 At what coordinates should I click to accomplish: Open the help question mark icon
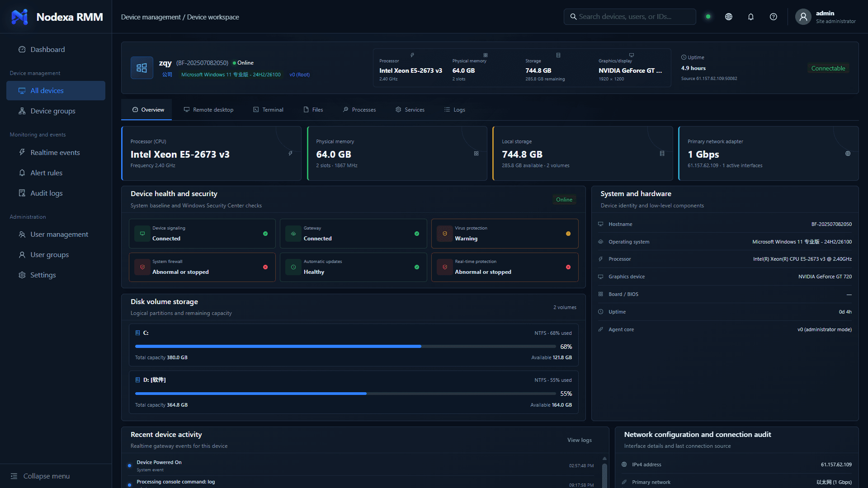tap(774, 17)
